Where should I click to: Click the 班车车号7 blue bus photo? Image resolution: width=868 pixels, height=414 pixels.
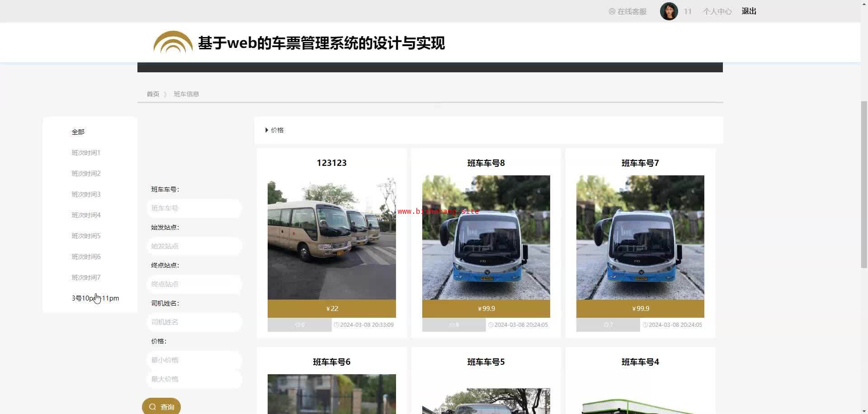pyautogui.click(x=640, y=238)
